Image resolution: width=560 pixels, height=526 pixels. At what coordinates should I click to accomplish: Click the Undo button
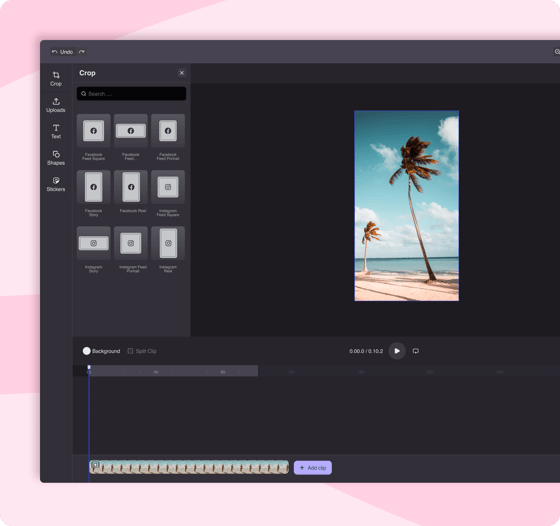(62, 52)
